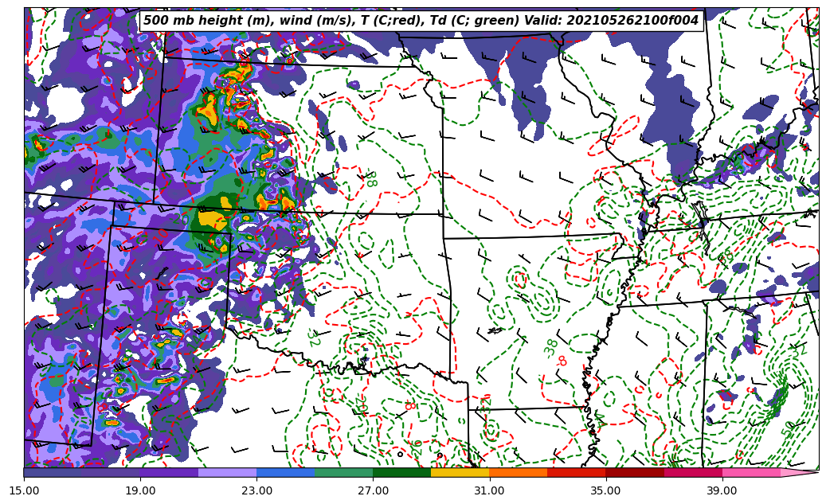Select the dark green colorbar segment right of 27.00
Viewport: 826px width, 504px height.
402,472
